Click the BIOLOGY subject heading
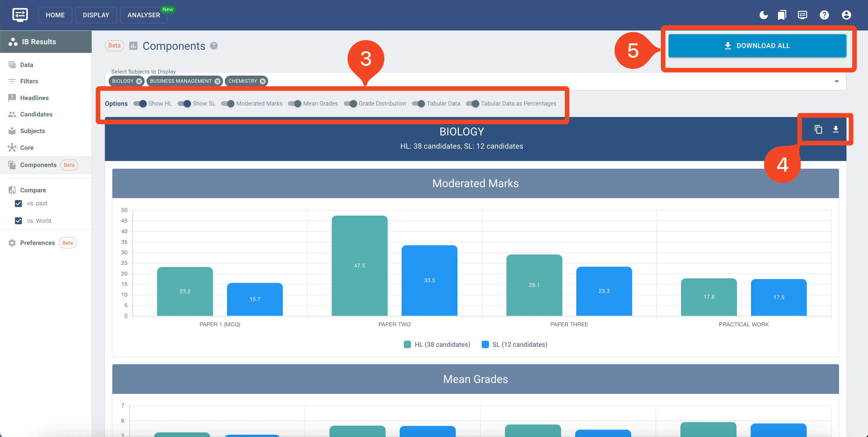This screenshot has width=868, height=437. [462, 131]
